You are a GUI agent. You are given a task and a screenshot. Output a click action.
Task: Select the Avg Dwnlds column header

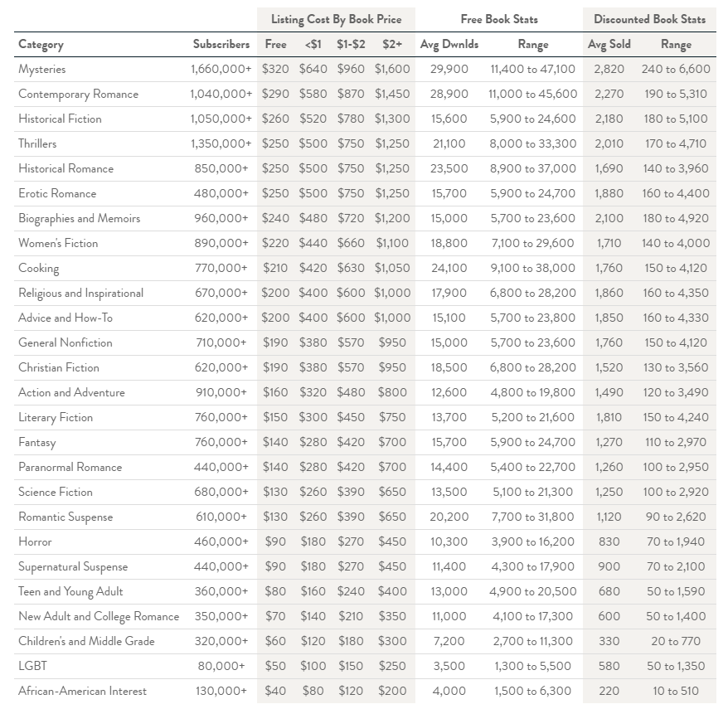[449, 45]
